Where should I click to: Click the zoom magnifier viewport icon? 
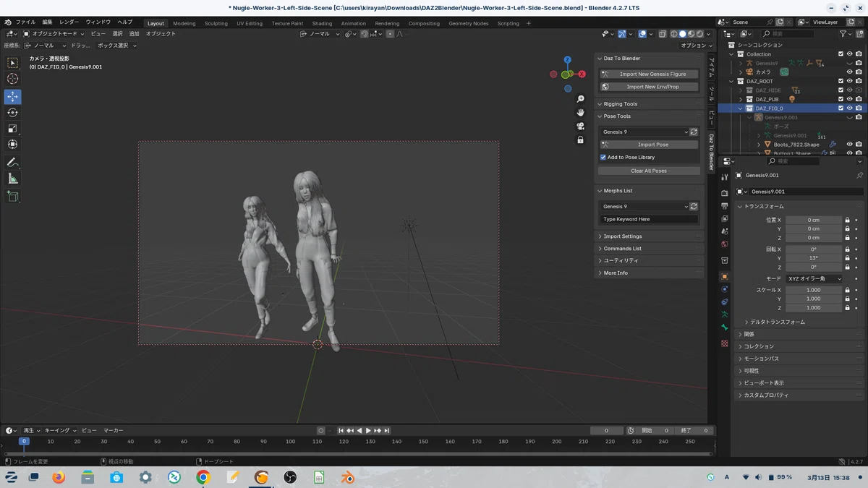click(x=580, y=99)
